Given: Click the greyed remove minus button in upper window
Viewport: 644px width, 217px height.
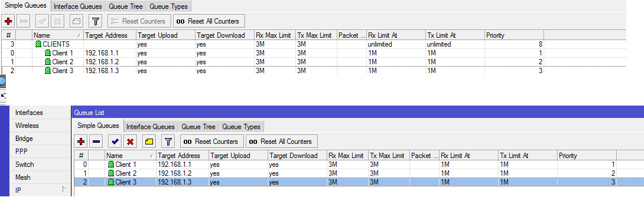Looking at the screenshot, I should (x=24, y=21).
